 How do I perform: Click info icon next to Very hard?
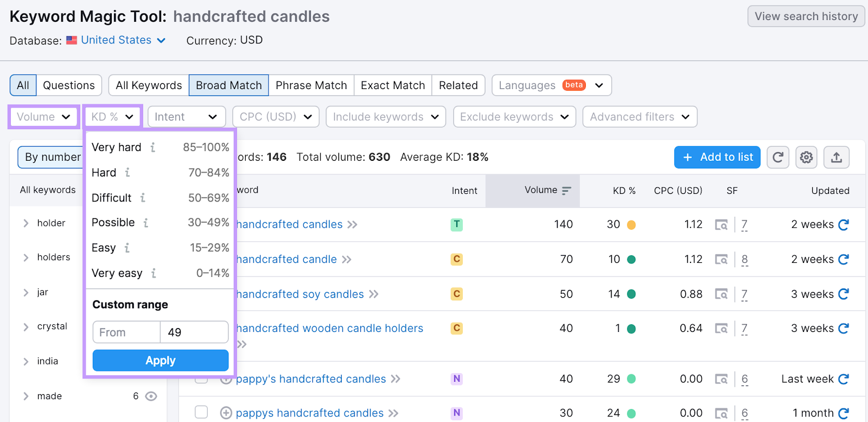pyautogui.click(x=153, y=147)
